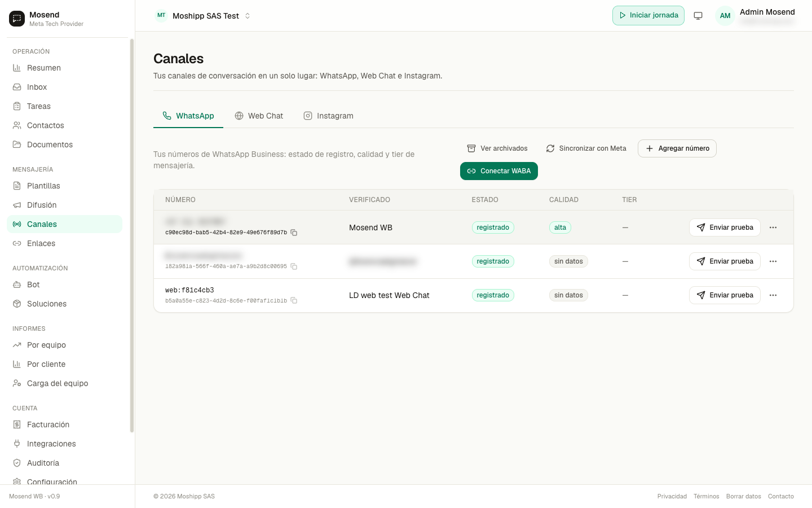This screenshot has height=508, width=812.
Task: Click the Mosend logo icon
Action: (x=17, y=19)
